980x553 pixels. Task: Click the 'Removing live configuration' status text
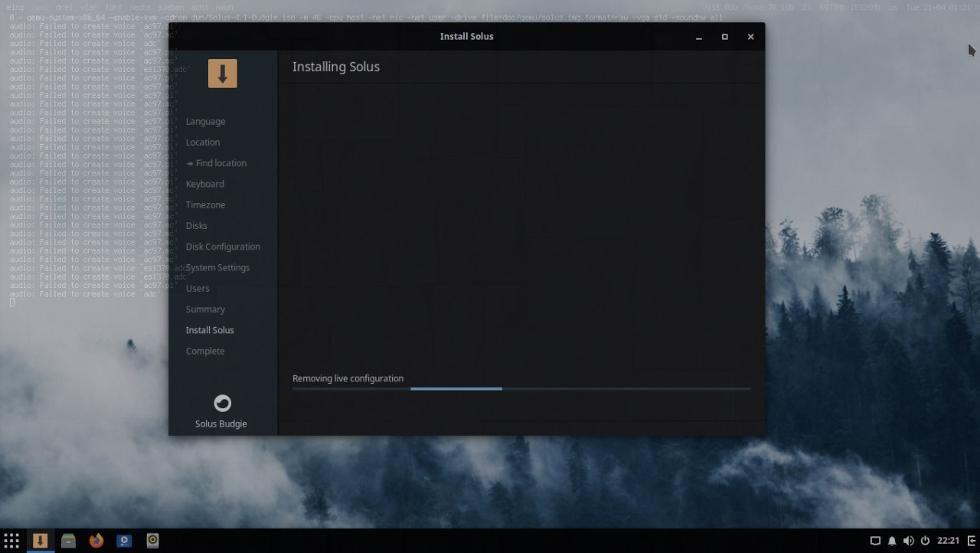(348, 378)
